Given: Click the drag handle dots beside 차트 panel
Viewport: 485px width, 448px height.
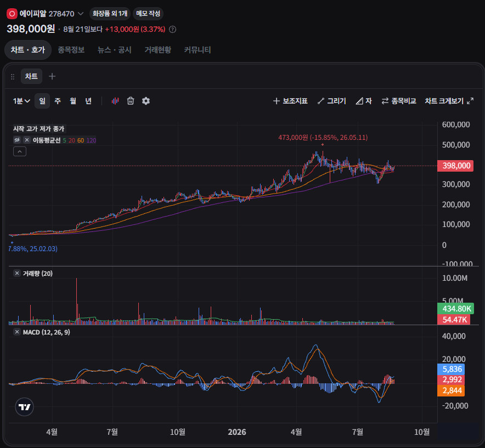Looking at the screenshot, I should point(13,77).
